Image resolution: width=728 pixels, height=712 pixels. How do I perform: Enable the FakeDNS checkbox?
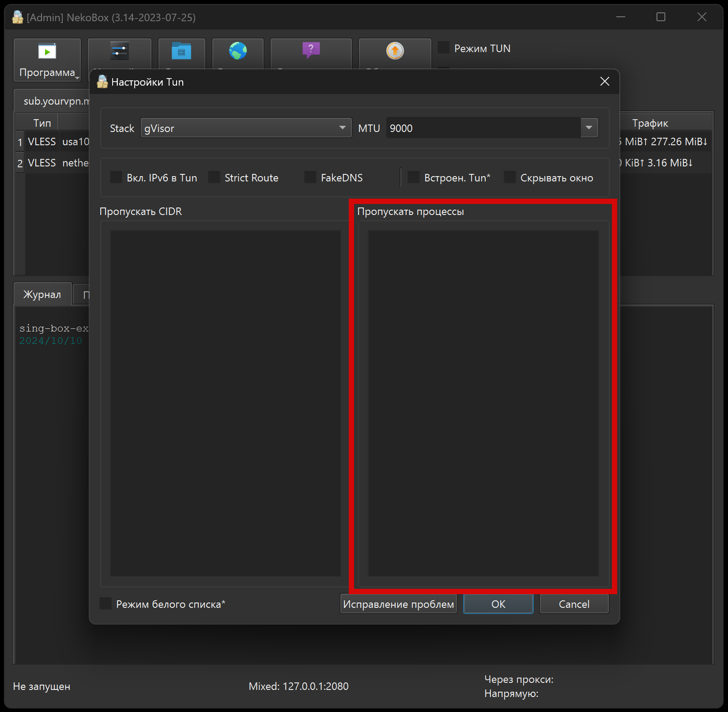pos(310,177)
